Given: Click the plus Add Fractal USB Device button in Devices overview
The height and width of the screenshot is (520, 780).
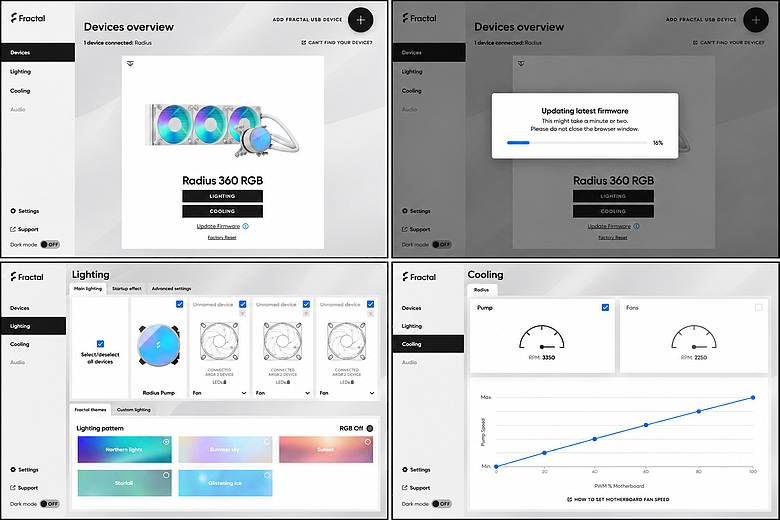Looking at the screenshot, I should (x=361, y=20).
